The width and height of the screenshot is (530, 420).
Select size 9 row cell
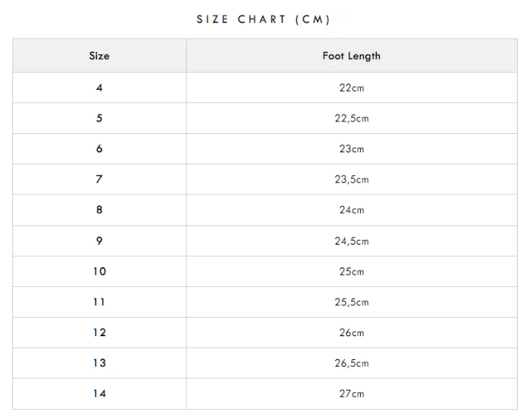point(99,241)
